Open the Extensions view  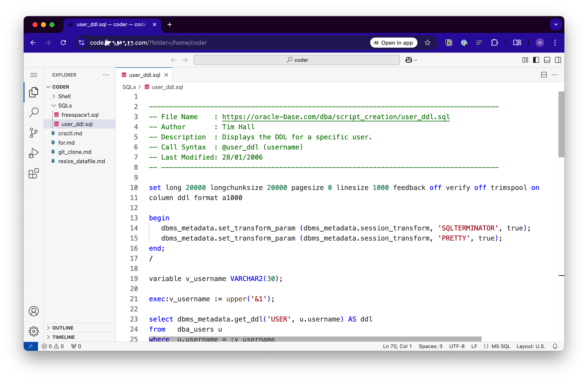click(x=34, y=174)
